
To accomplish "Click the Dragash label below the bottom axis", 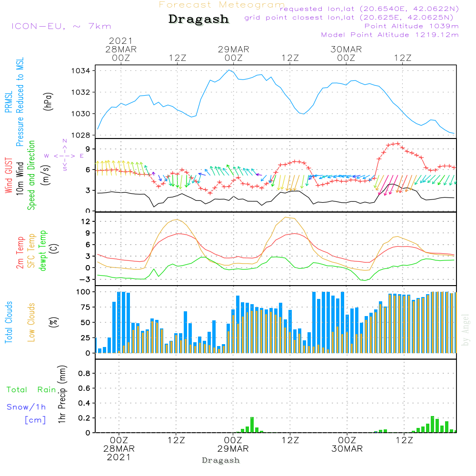I will [x=221, y=460].
